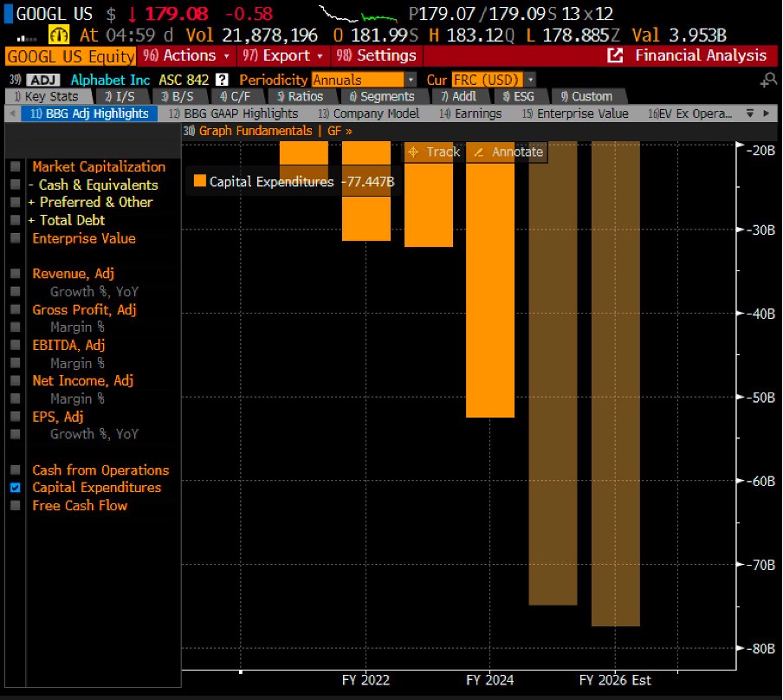Screen dimensions: 783x700
Task: Toggle the Enterprise Value checkbox
Action: (16, 238)
